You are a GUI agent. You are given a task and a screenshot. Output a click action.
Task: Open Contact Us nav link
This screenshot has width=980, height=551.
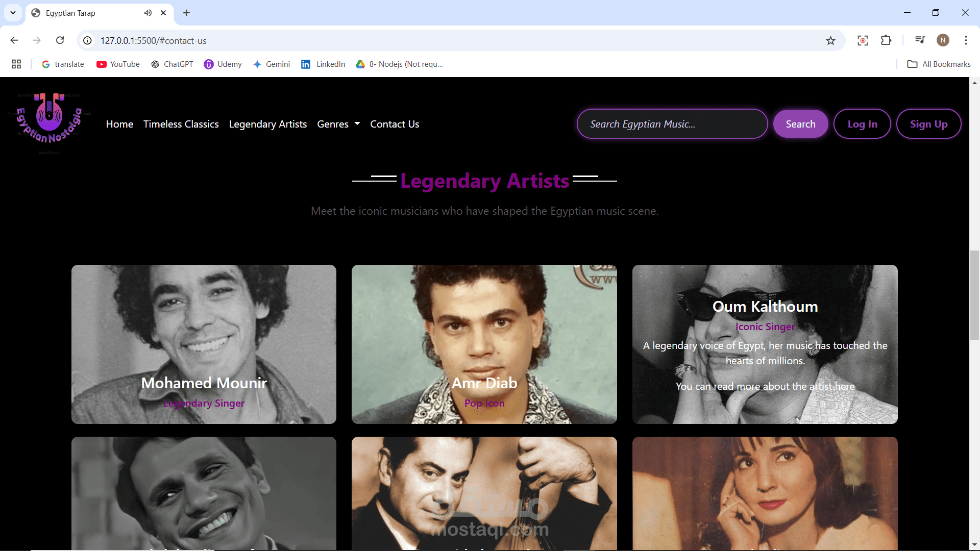395,124
